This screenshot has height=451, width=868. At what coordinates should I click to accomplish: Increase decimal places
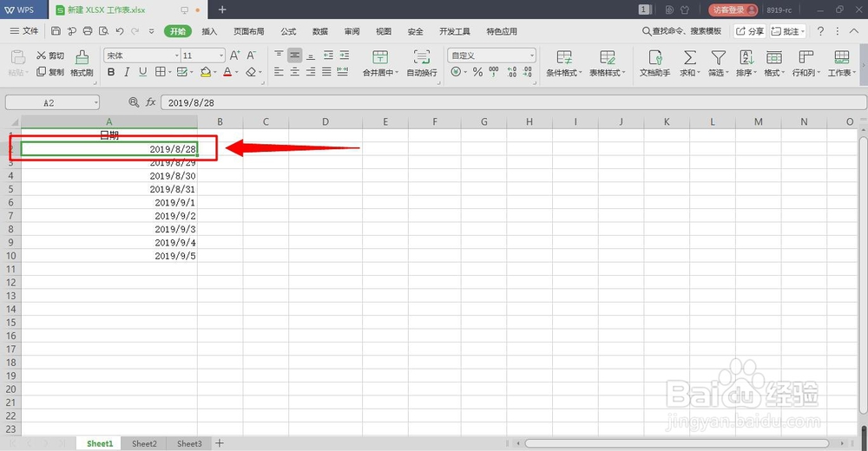coord(511,72)
